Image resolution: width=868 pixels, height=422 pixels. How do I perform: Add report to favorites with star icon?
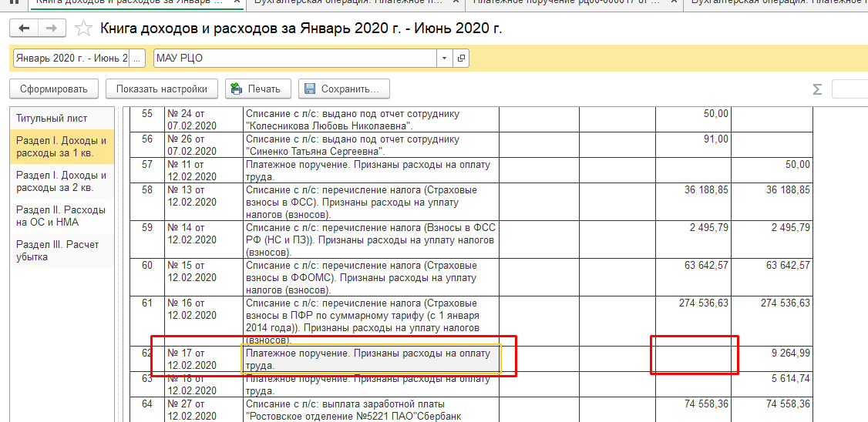click(x=83, y=29)
